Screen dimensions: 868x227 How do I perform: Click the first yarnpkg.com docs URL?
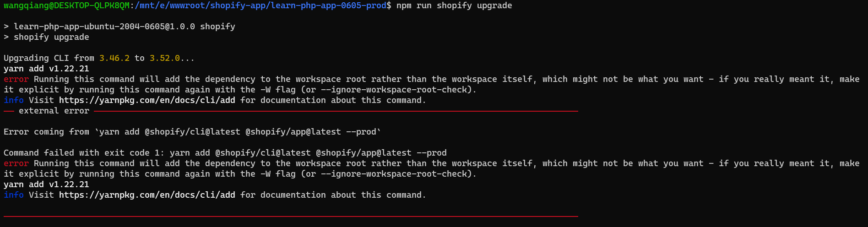(x=147, y=100)
